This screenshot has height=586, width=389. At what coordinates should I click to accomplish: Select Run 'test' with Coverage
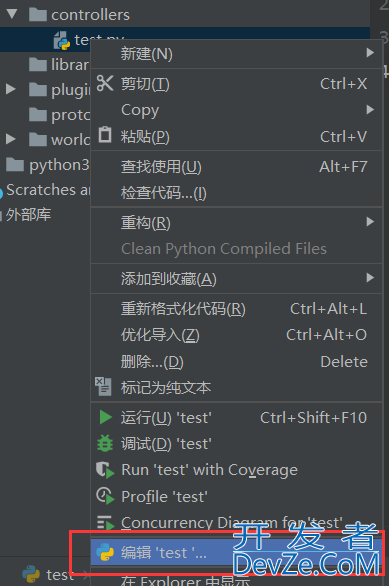coord(237,470)
